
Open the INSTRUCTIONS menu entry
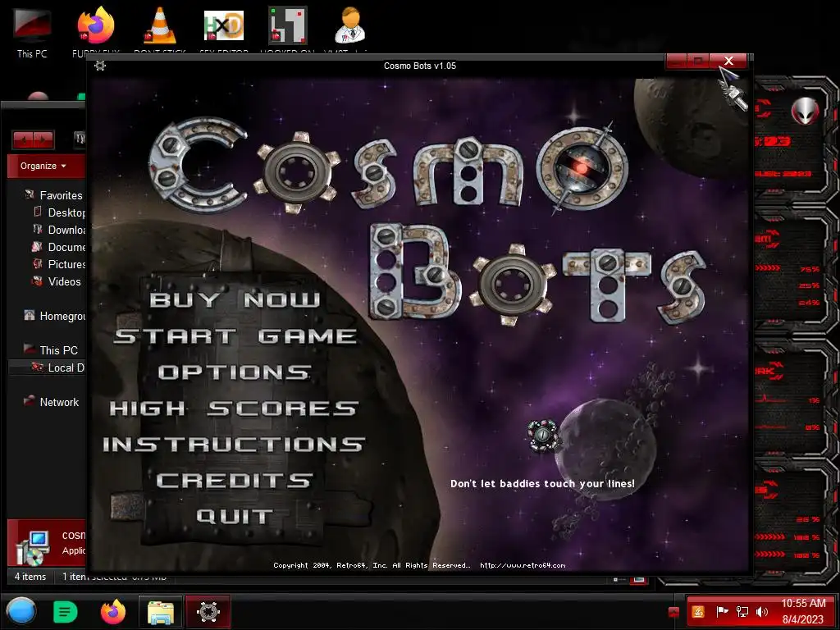(234, 444)
